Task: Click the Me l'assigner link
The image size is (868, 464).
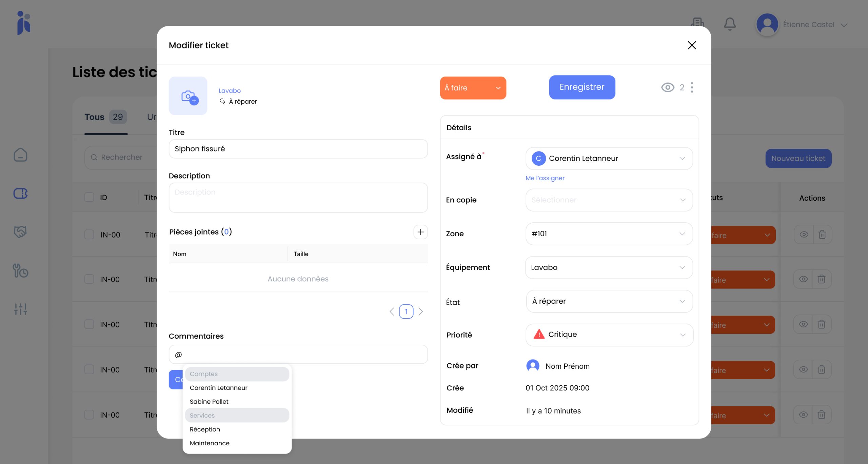Action: tap(545, 178)
